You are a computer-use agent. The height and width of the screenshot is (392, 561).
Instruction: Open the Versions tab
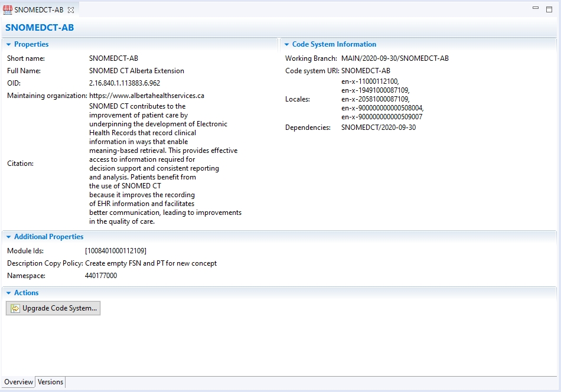[x=50, y=382]
